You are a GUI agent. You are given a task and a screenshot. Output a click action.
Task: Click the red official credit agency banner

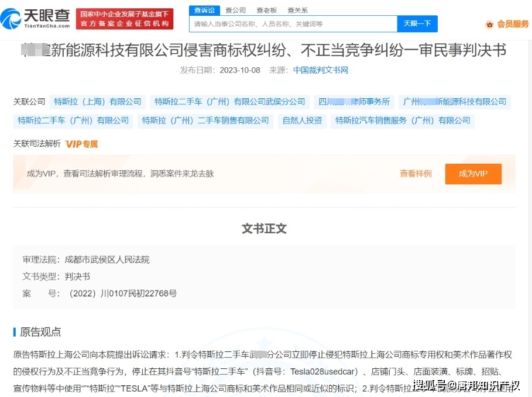click(124, 19)
